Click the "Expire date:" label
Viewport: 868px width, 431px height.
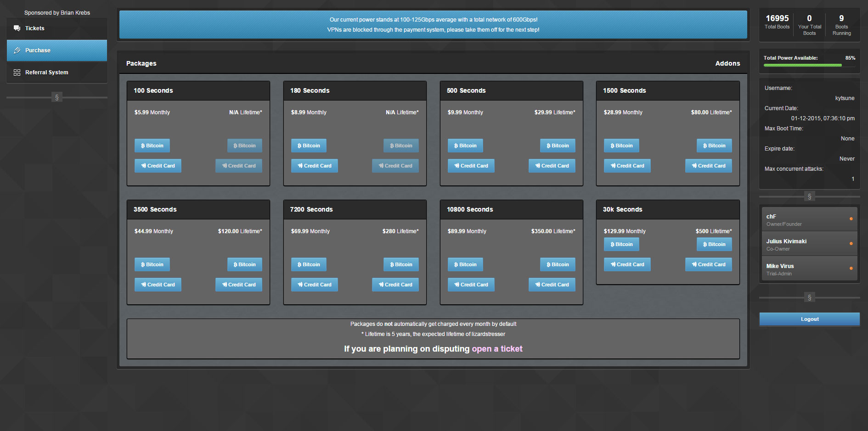tap(779, 149)
